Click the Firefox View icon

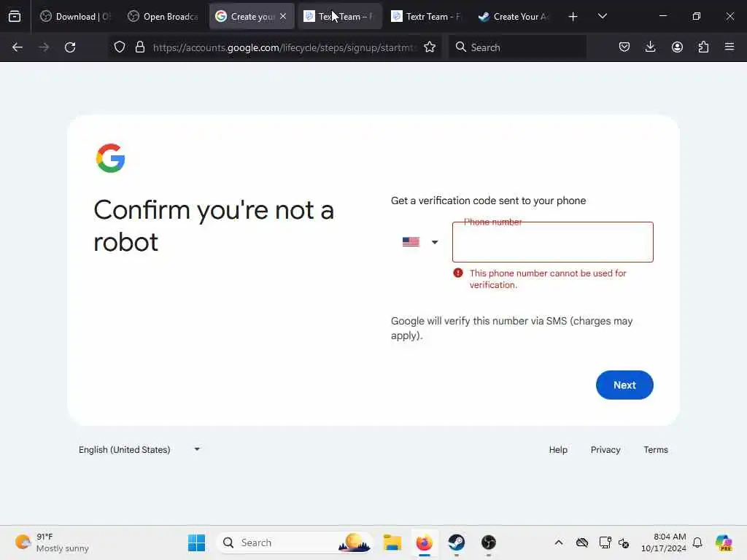(15, 16)
